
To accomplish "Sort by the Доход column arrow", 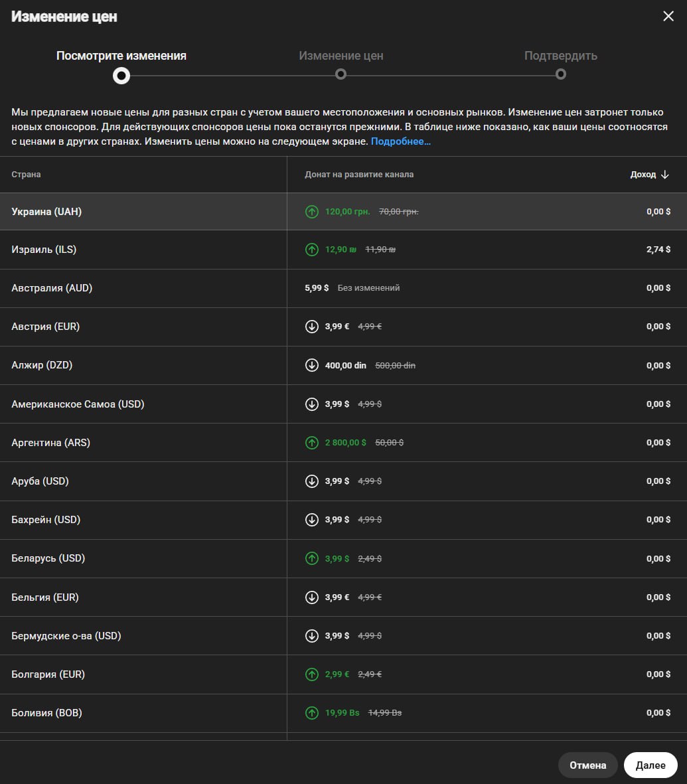I will click(664, 175).
